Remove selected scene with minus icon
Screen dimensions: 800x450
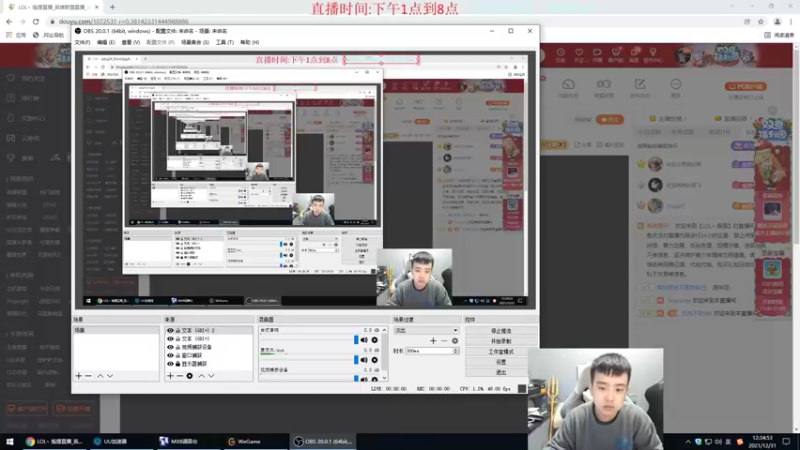point(88,376)
